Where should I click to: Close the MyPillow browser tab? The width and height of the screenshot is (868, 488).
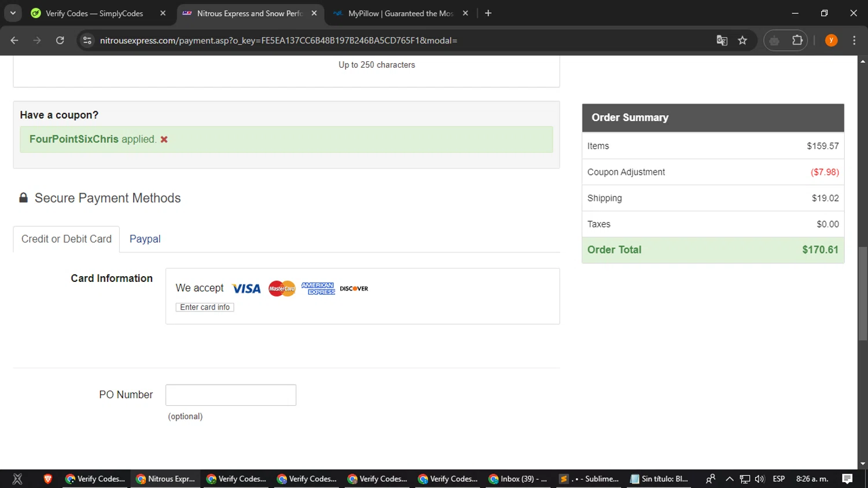465,13
